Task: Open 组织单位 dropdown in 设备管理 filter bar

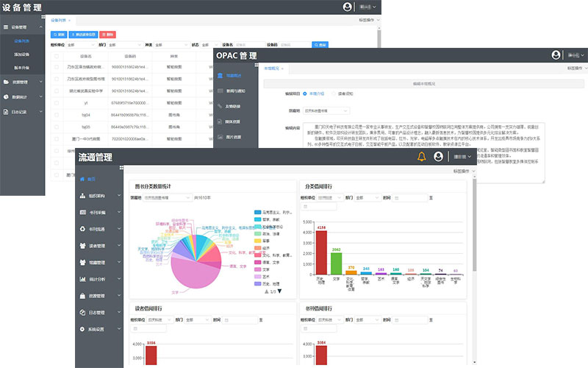Action: [81, 45]
